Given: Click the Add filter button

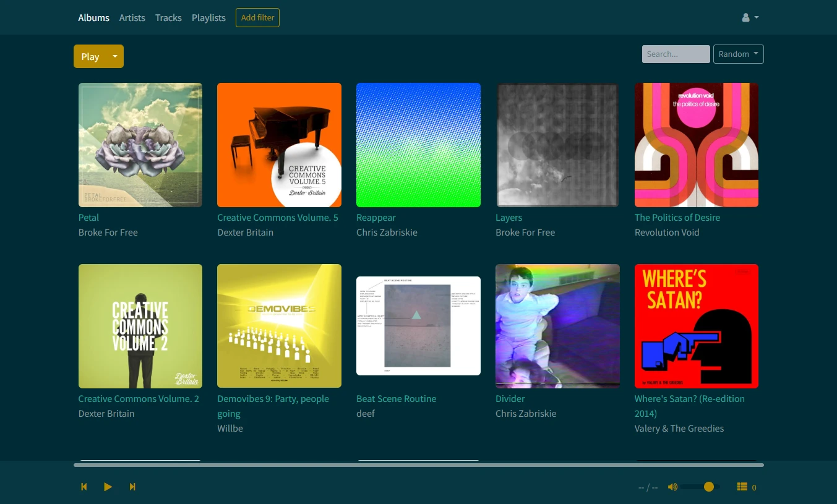Looking at the screenshot, I should pyautogui.click(x=257, y=17).
